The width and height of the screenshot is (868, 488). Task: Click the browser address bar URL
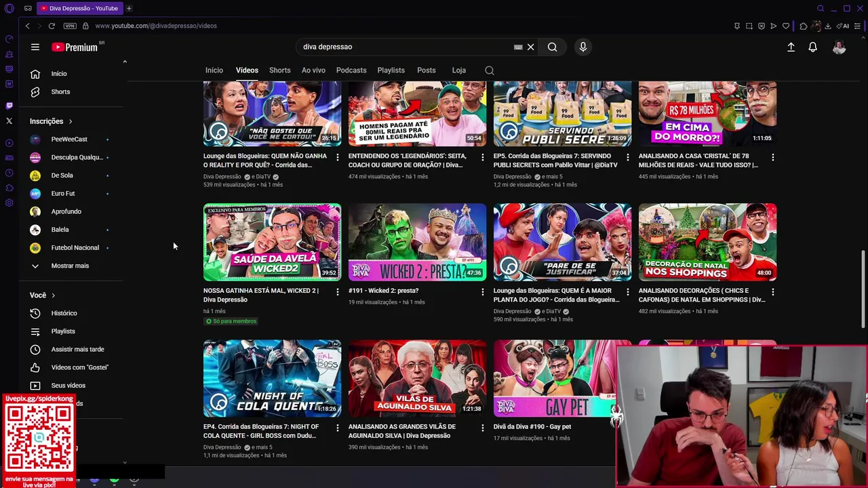(156, 26)
